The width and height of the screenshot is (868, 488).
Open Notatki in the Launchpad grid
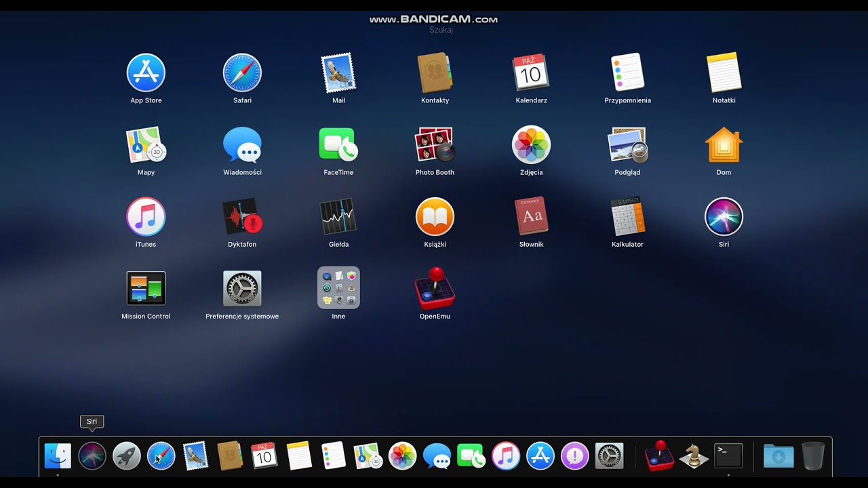[x=724, y=73]
